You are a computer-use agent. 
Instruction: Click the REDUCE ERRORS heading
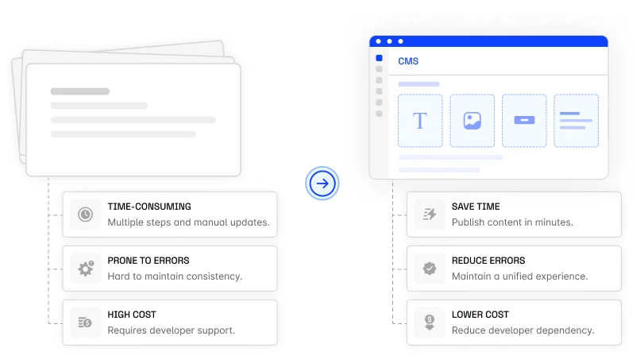488,261
